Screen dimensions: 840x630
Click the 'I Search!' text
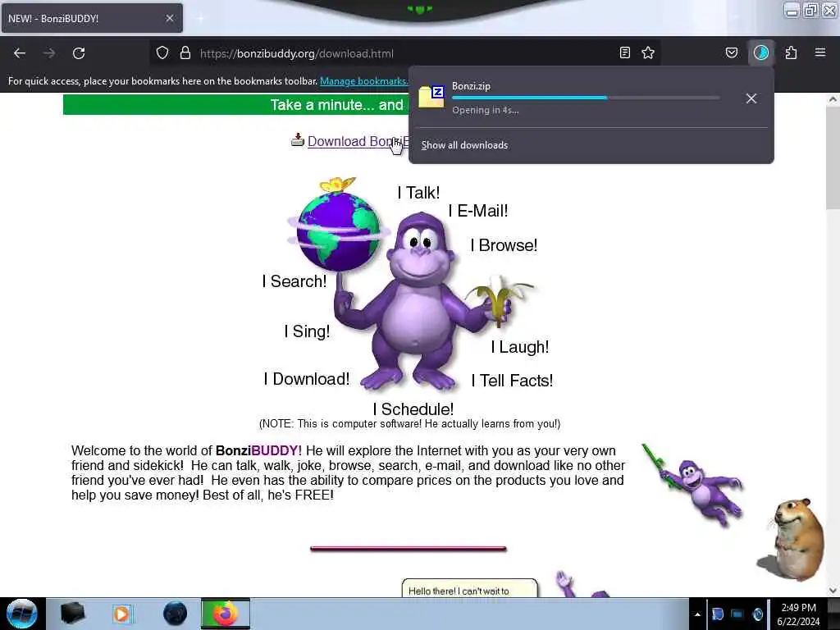(294, 281)
